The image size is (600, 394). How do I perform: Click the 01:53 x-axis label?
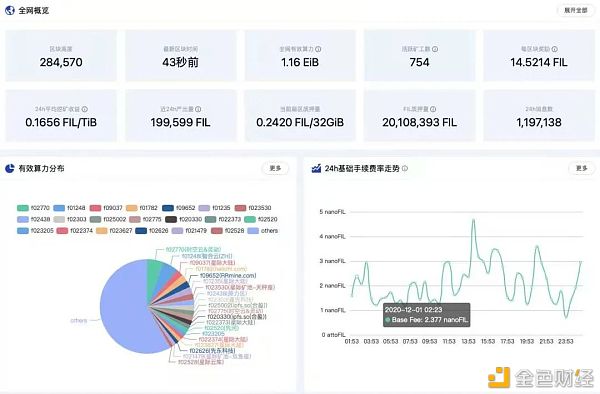(352, 341)
